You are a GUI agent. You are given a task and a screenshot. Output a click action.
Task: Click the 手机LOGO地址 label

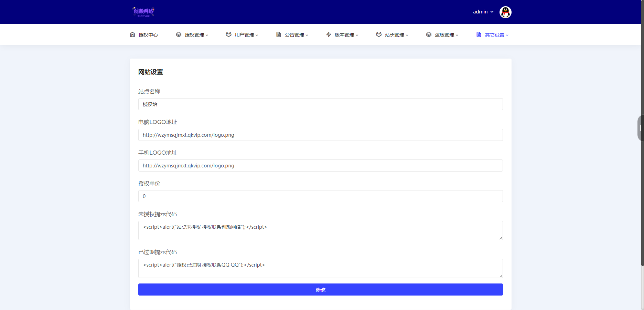[x=158, y=153]
